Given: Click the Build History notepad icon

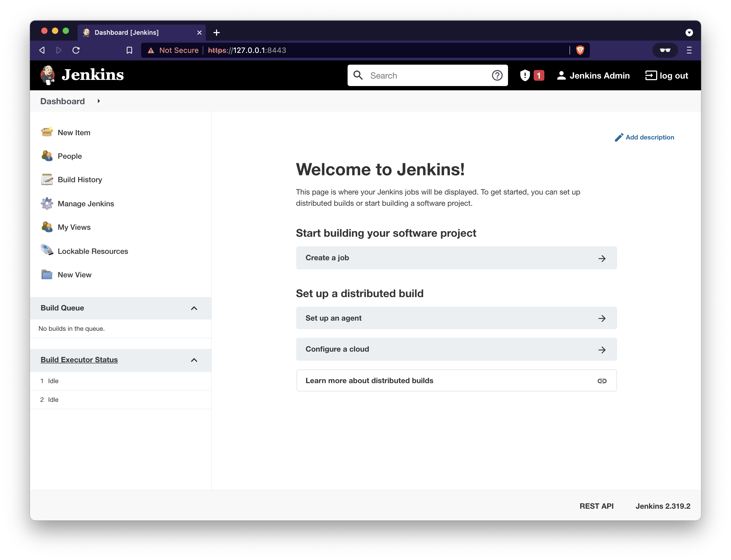Looking at the screenshot, I should click(47, 180).
